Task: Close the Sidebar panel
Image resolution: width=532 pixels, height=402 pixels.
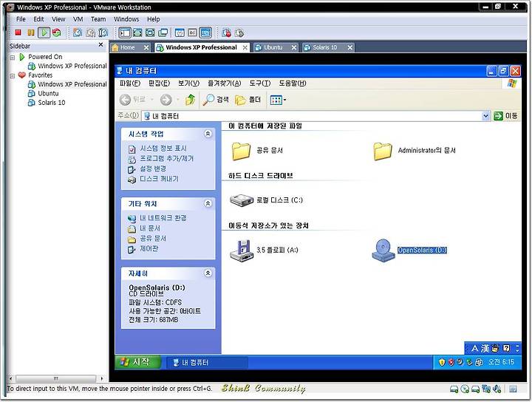Action: 100,45
